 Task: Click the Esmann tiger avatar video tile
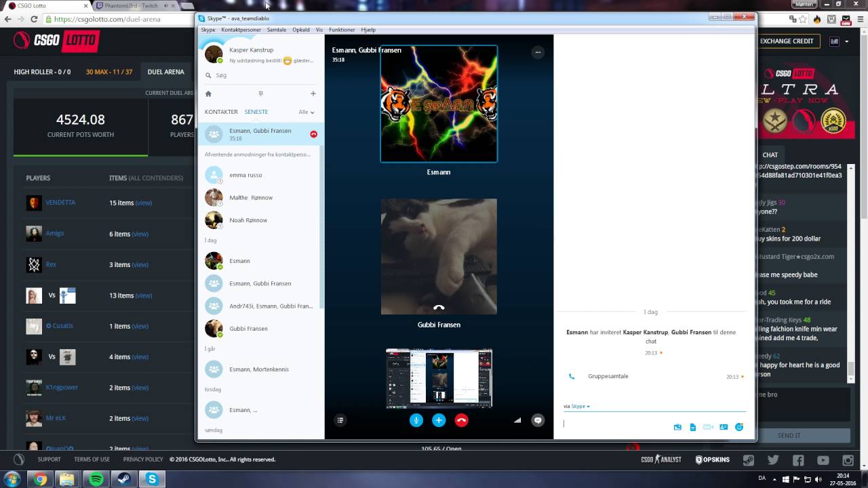(x=439, y=104)
